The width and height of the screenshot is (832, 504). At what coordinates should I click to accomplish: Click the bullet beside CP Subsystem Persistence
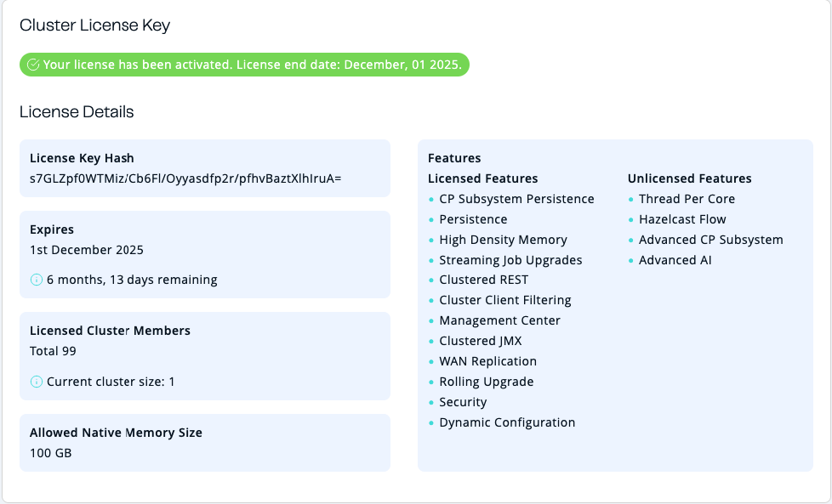[x=432, y=199]
